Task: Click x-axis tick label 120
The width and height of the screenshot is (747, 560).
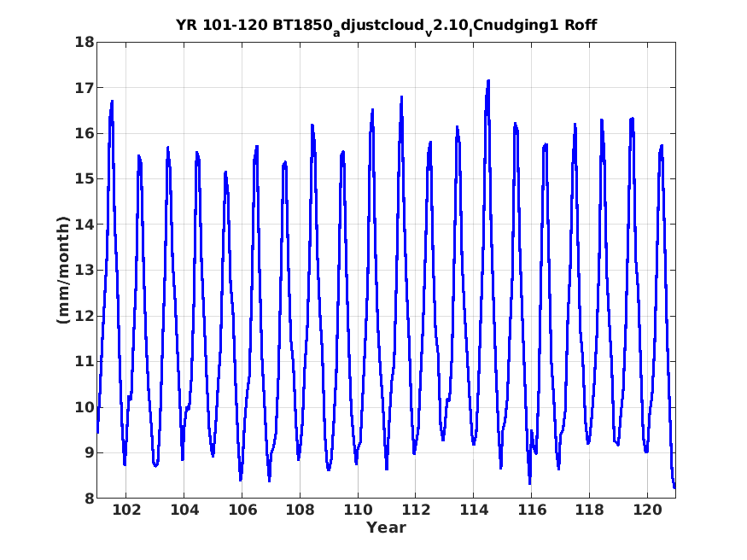Action: 647,510
